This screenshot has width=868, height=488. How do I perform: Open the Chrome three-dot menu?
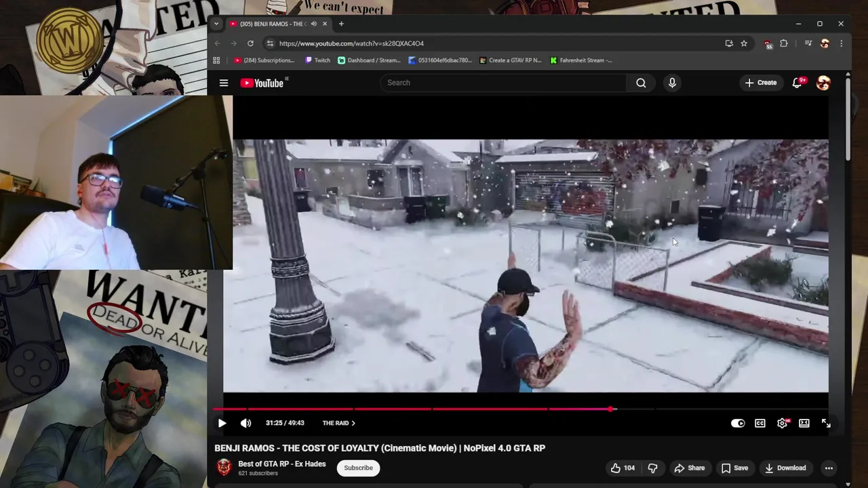click(842, 43)
